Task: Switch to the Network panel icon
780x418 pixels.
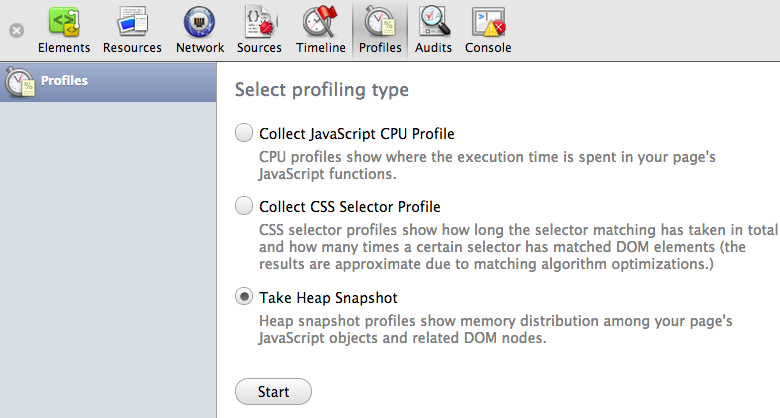Action: (x=199, y=22)
